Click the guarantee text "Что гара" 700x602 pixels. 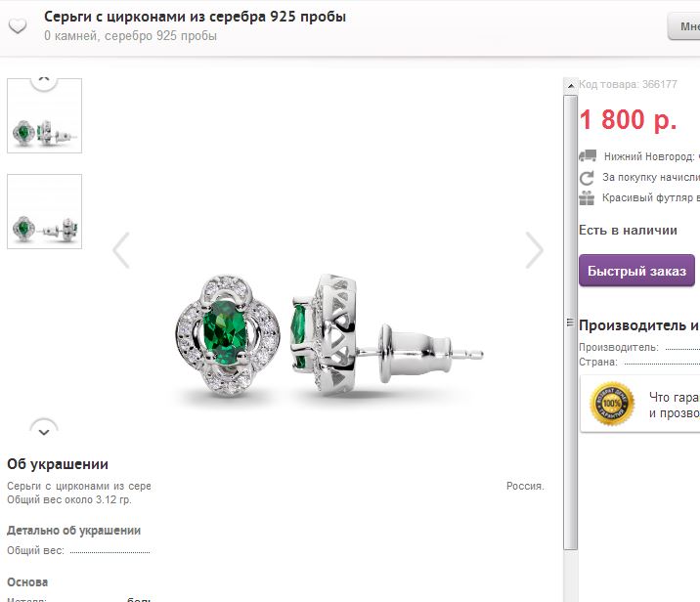click(674, 398)
